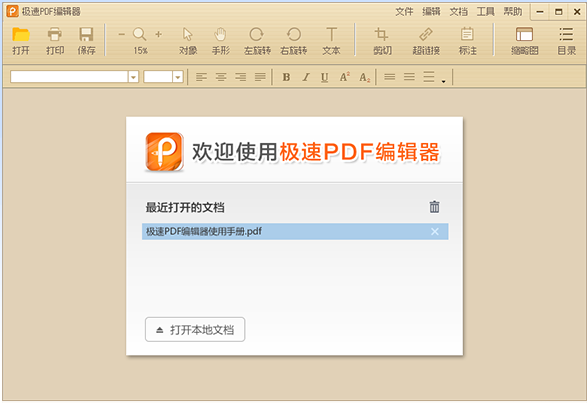This screenshot has width=587, height=403.
Task: Click the 打开本地文档 button
Action: pyautogui.click(x=195, y=330)
